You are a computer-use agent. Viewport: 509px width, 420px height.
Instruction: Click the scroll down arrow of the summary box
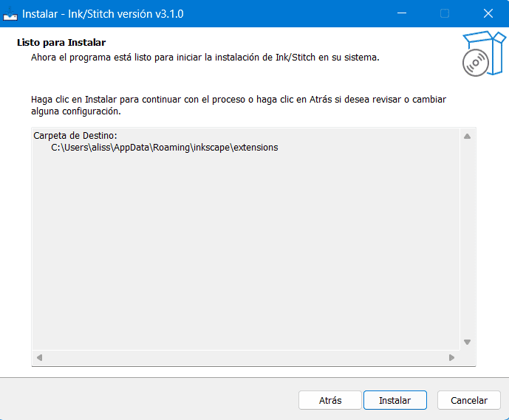click(x=467, y=342)
